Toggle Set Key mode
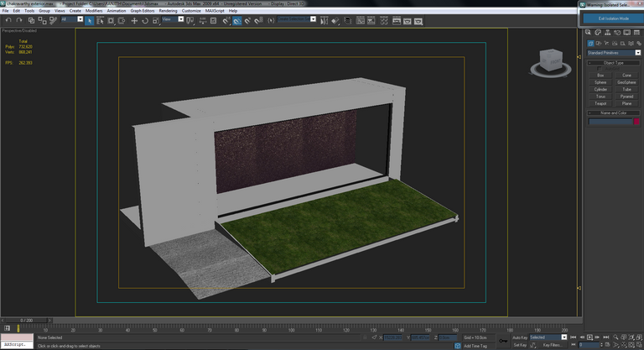The height and width of the screenshot is (350, 644). pos(520,345)
